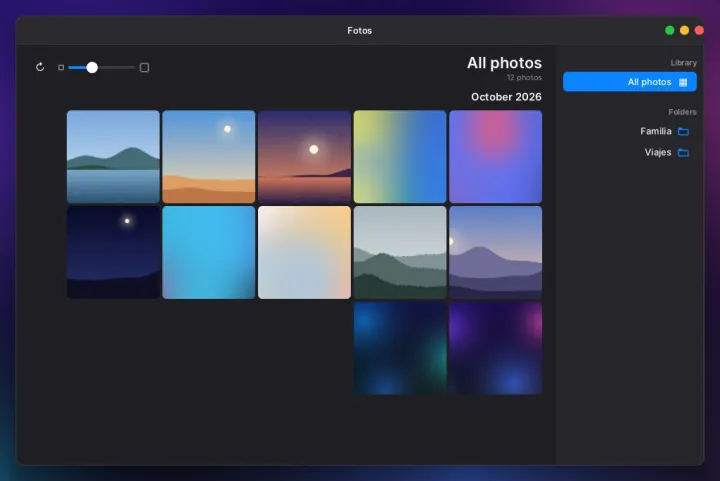Open the desert dunes with sun photo
The width and height of the screenshot is (720, 481).
pos(209,157)
